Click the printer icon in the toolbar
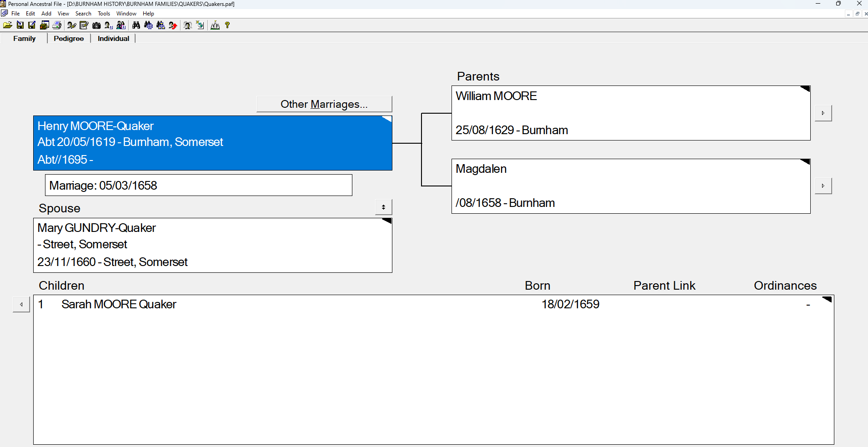 (x=57, y=25)
